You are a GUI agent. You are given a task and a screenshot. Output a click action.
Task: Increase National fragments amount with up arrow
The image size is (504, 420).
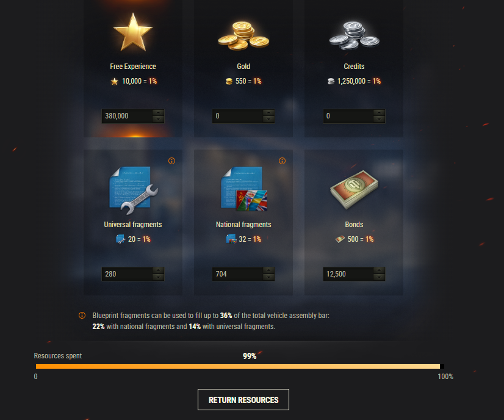pos(268,271)
